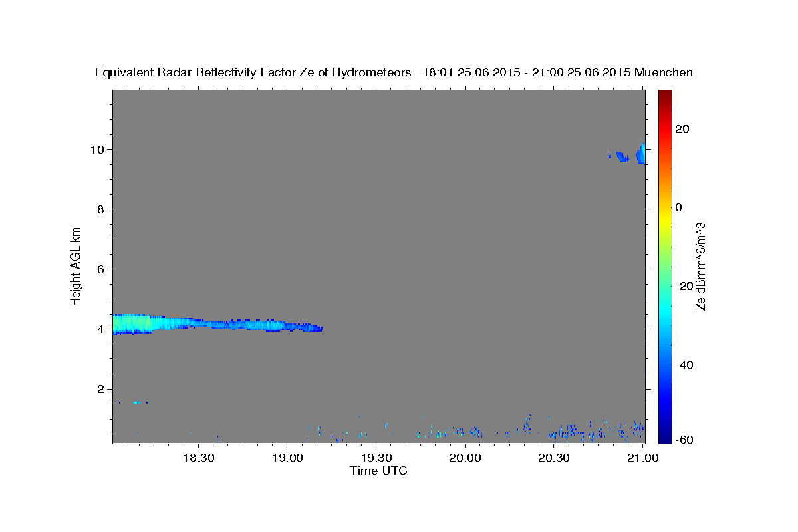Click the colorbar label '-60'
The image size is (798, 532).
tap(684, 440)
